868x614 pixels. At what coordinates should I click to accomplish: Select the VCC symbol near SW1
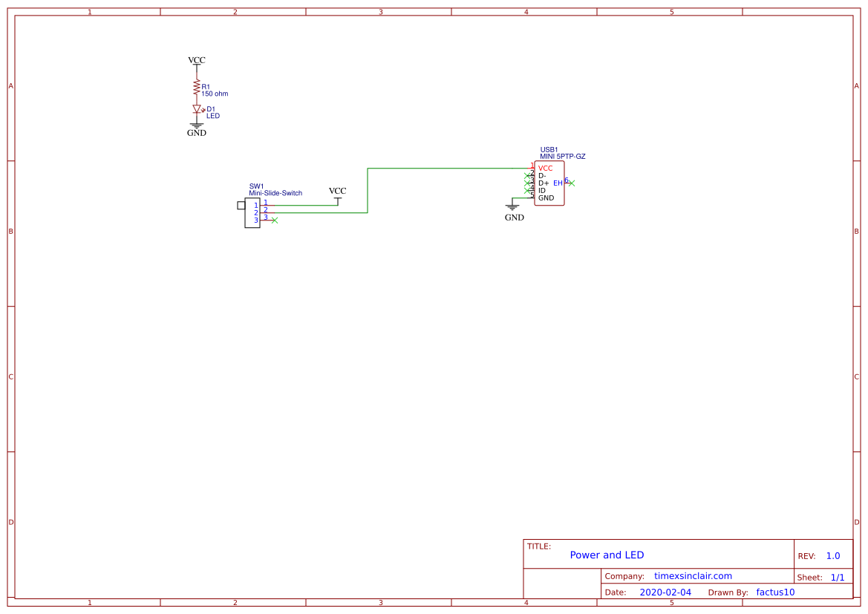(x=338, y=195)
